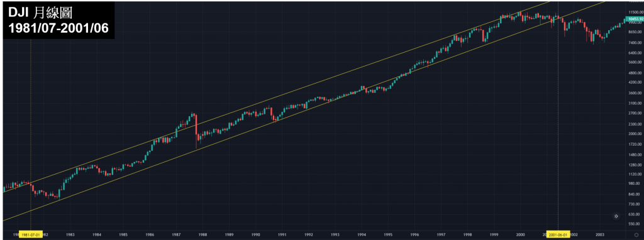This screenshot has width=644, height=240.
Task: Click the 2300.00 price scale label
Action: (635, 124)
